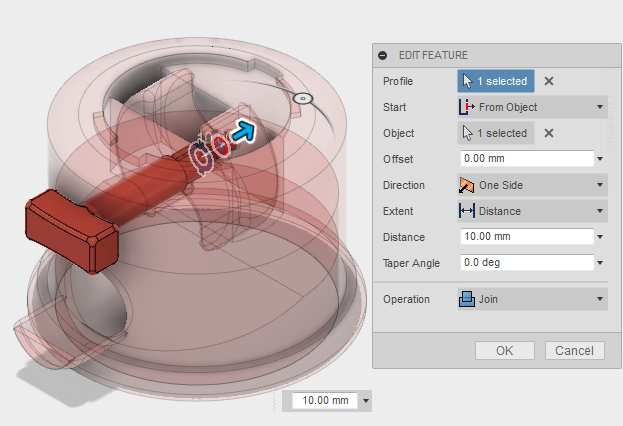Click the Object '1 selected' selector
Image resolution: width=623 pixels, height=426 pixels.
click(x=496, y=133)
